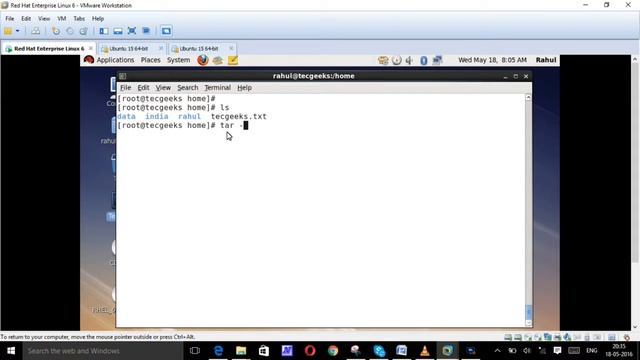Open VMware File menu

[10, 19]
